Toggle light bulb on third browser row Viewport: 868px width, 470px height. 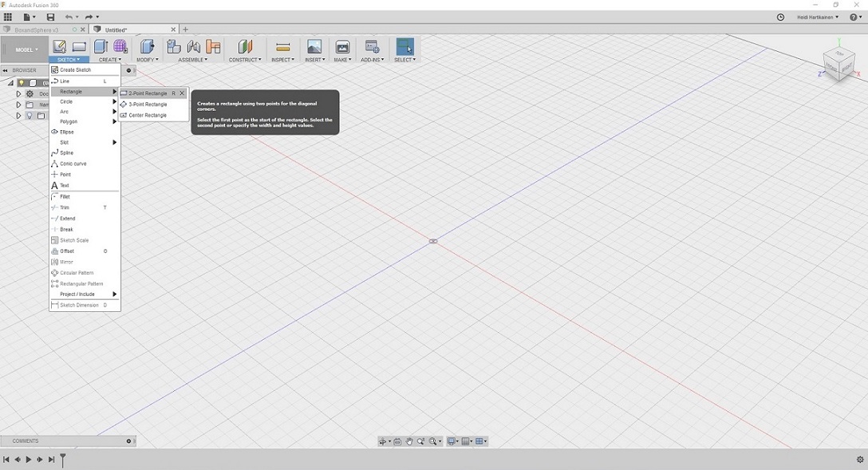(30, 116)
